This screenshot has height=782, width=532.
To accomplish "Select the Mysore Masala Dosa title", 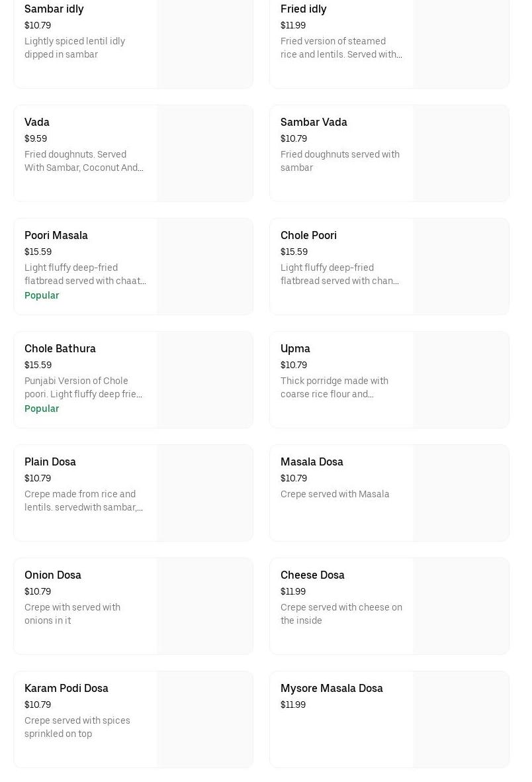I will [332, 688].
